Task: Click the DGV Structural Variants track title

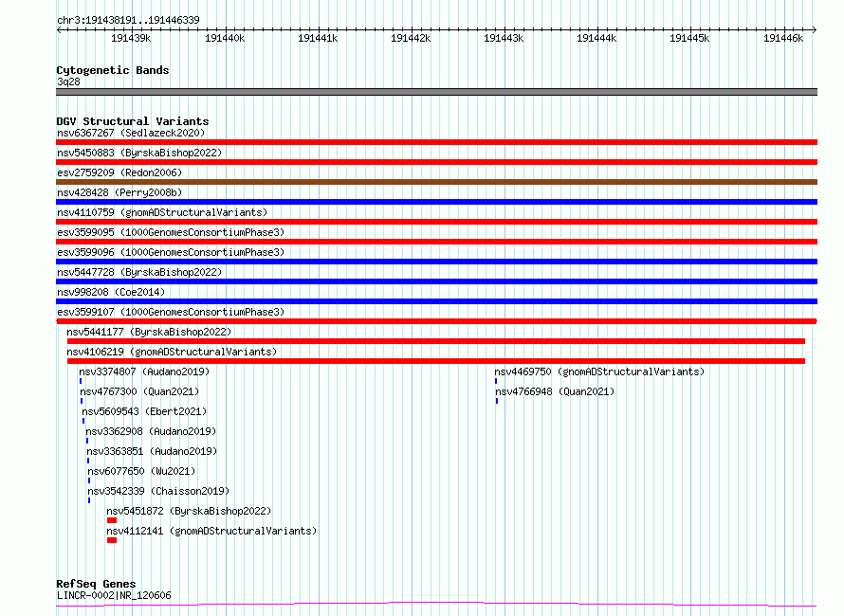Action: coord(133,121)
